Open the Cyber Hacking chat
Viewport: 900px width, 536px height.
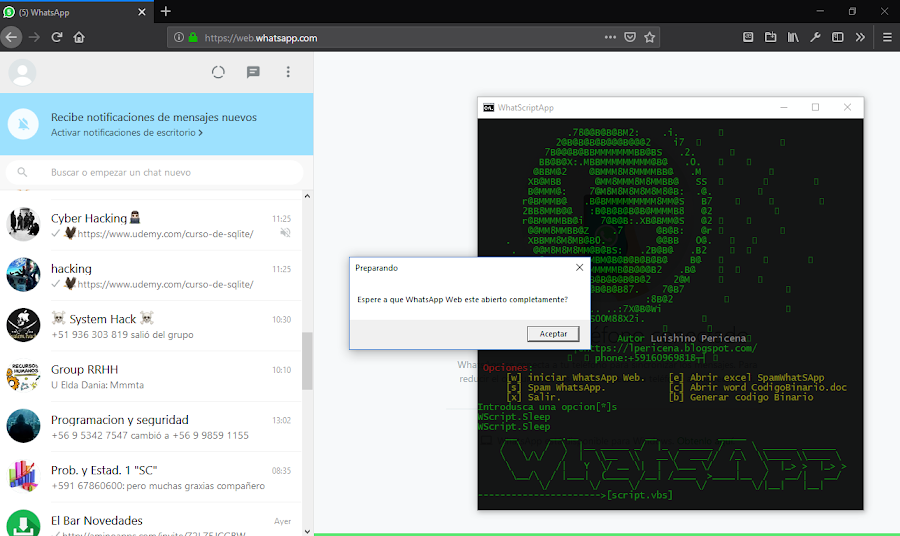151,225
